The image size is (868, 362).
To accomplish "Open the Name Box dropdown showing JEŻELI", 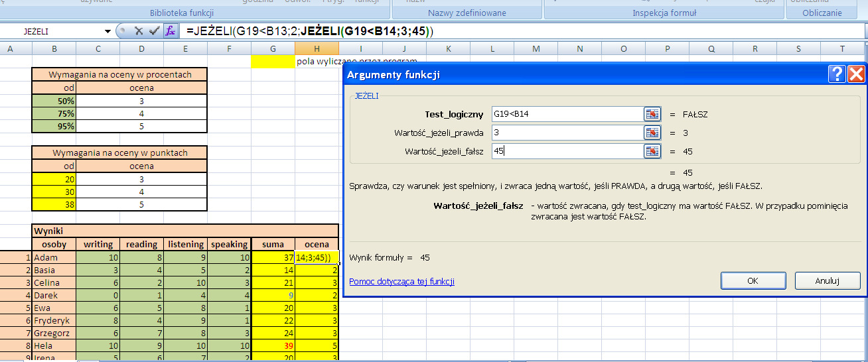I will [x=108, y=31].
